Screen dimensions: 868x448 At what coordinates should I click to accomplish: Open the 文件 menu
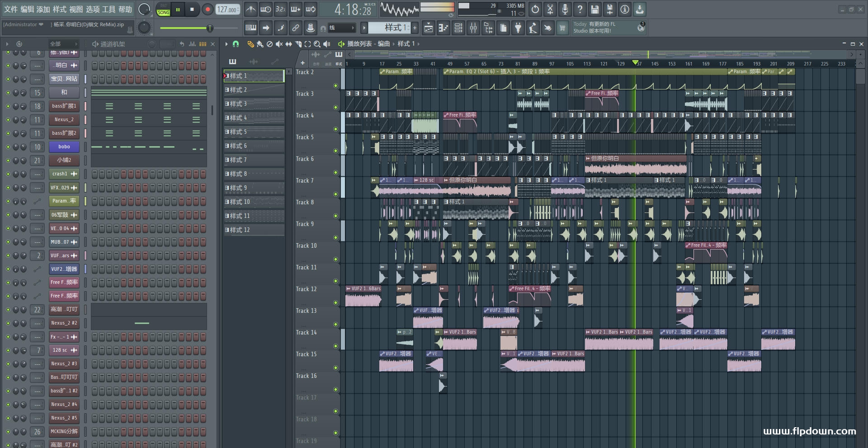[11, 9]
